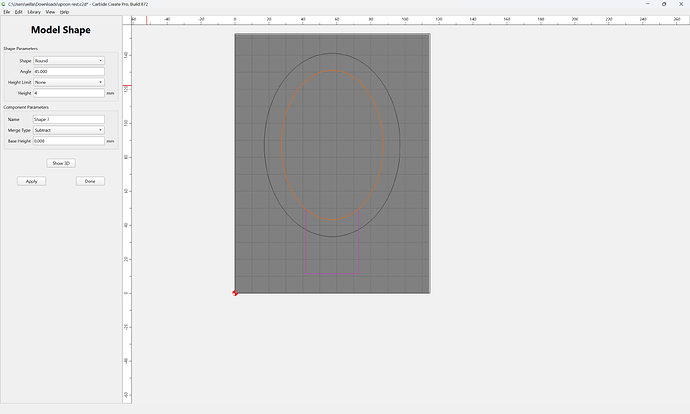Click the Angle input field
The height and width of the screenshot is (414, 690).
coord(69,71)
